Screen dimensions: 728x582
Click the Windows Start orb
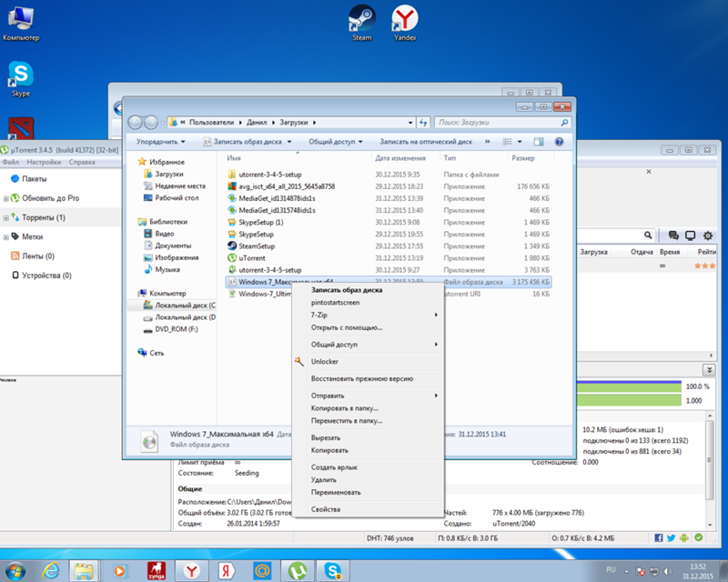click(x=15, y=570)
